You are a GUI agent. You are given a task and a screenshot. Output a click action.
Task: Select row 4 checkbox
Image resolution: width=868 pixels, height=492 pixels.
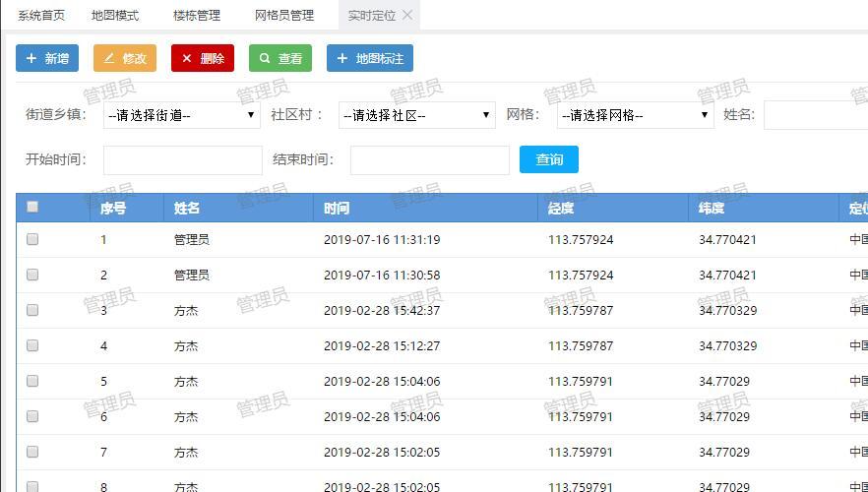(x=32, y=345)
